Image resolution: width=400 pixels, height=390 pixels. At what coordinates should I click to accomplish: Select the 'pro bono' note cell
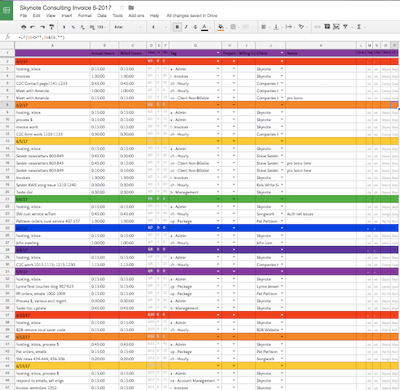coord(321,98)
